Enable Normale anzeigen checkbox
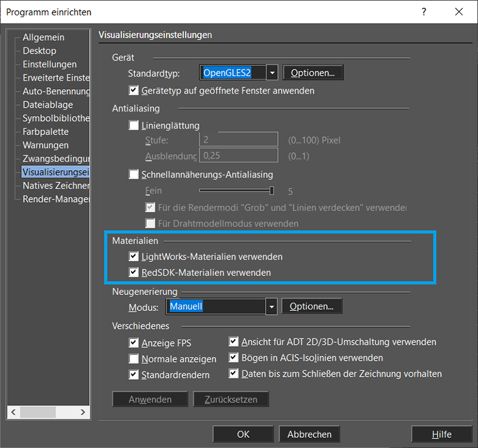478x448 pixels. (x=134, y=359)
